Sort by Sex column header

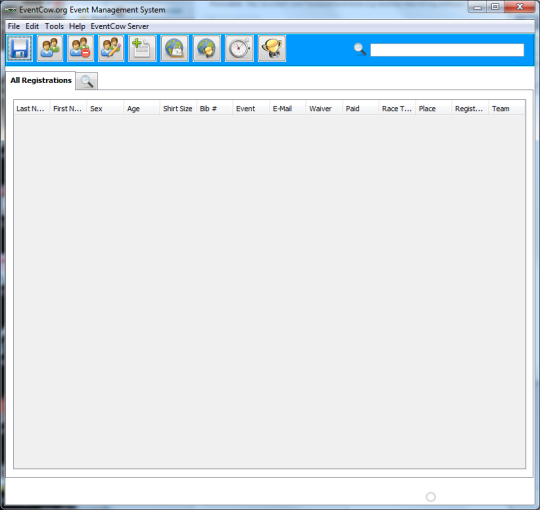(105, 108)
